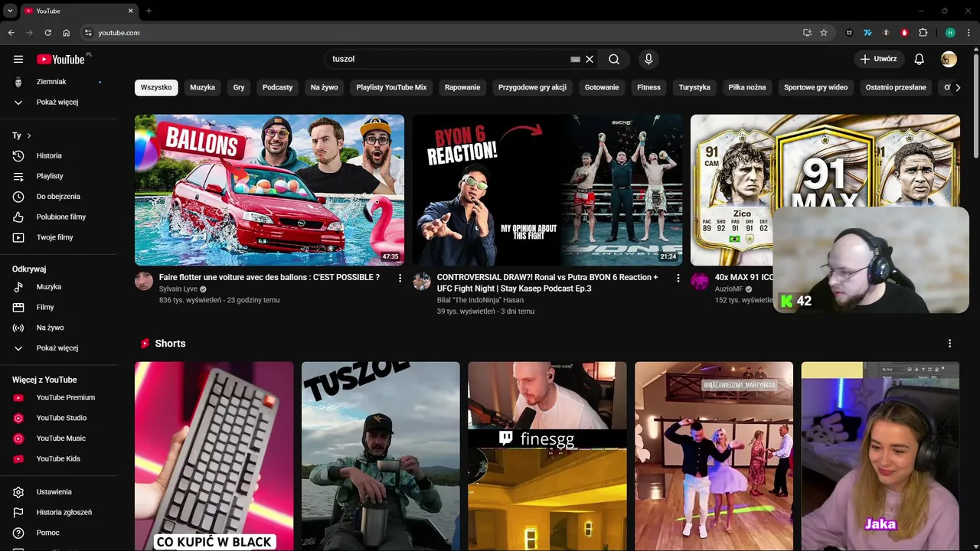Select the Muzyka filter chip
The image size is (980, 551).
pyautogui.click(x=202, y=87)
